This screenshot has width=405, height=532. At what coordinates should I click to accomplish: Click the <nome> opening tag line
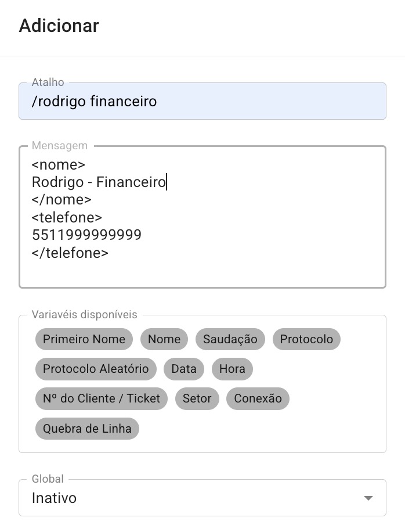coord(58,164)
